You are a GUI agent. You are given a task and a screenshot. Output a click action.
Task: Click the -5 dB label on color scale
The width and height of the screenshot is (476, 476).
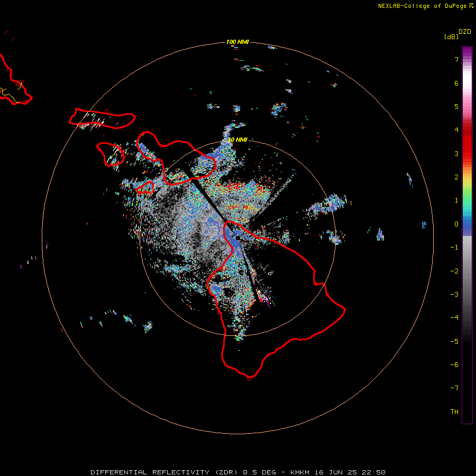(x=454, y=342)
